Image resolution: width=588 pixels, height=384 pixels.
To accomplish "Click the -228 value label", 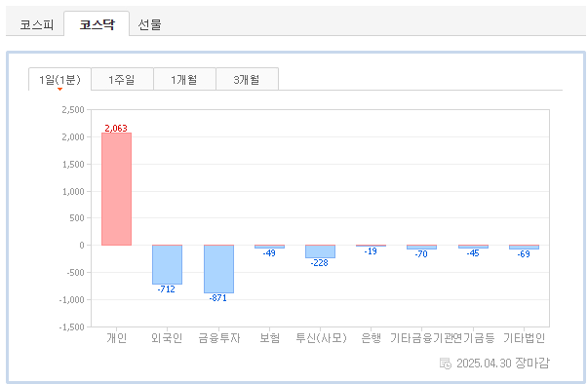I will click(x=319, y=262).
